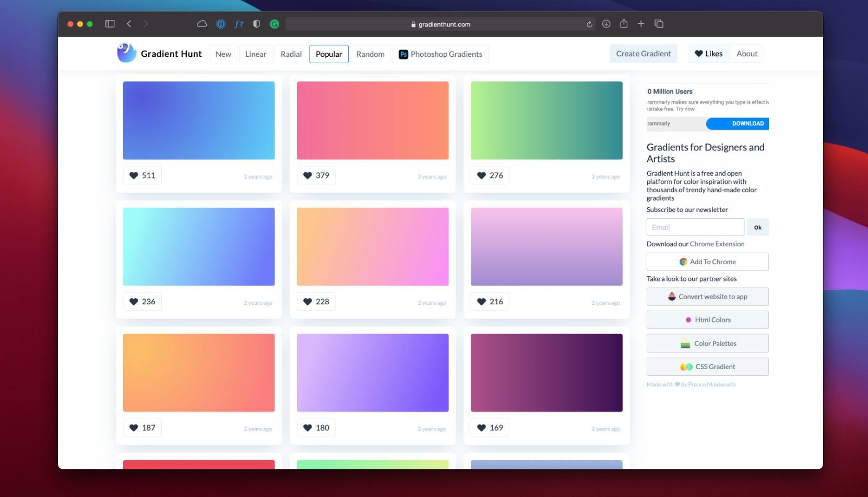Click the gradienthunt.com address bar
The height and width of the screenshot is (497, 868).
(x=441, y=24)
